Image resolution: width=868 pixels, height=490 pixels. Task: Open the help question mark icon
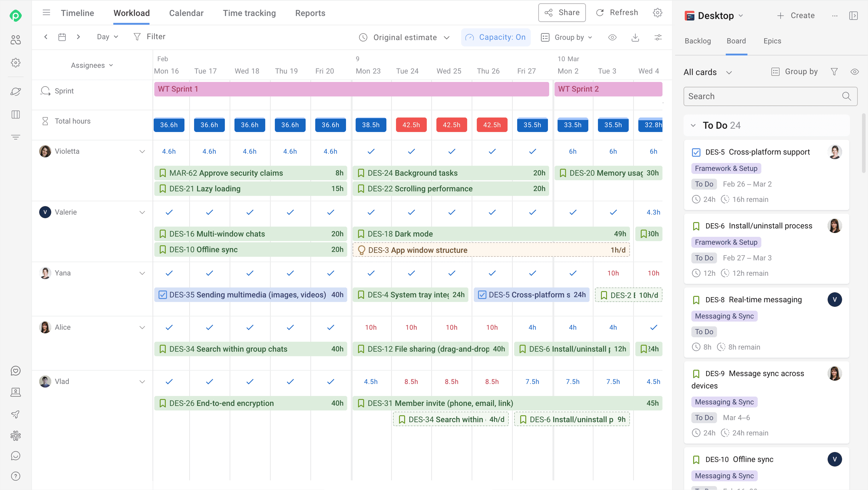coord(15,476)
